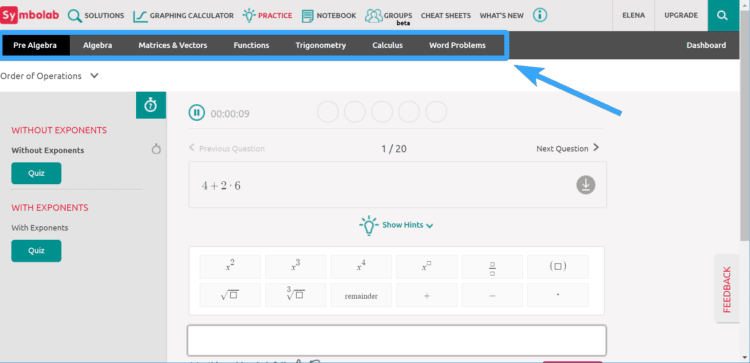Switch to the Algebra tab
This screenshot has width=750, height=363.
point(98,45)
